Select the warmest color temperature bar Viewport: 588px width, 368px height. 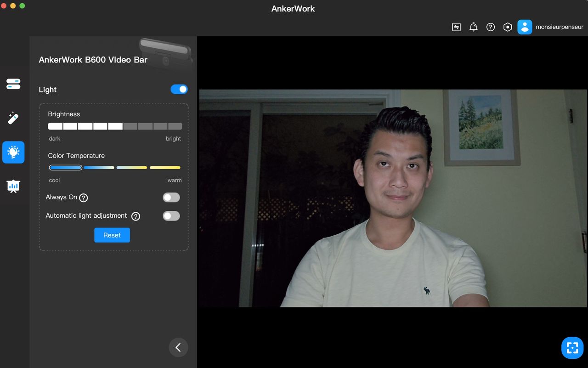165,168
